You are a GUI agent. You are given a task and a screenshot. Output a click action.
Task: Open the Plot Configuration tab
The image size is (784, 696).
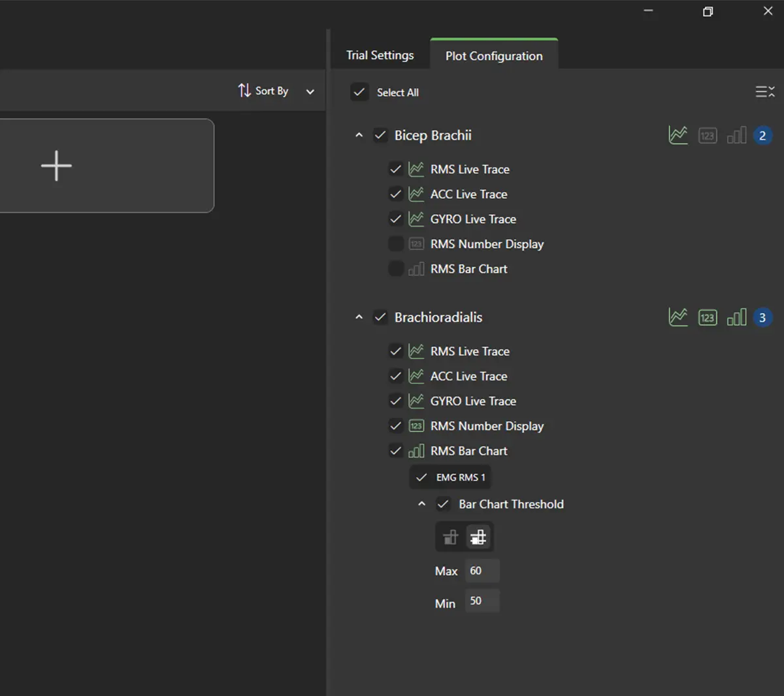pyautogui.click(x=494, y=56)
